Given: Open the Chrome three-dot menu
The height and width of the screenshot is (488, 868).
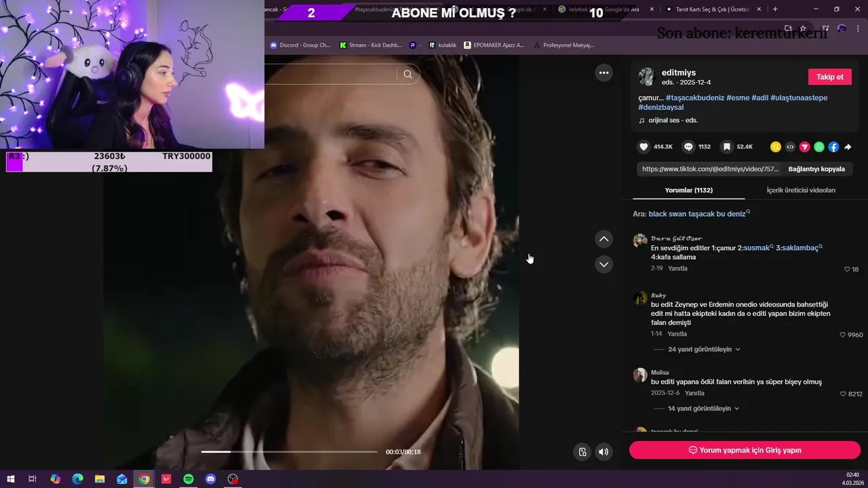Looking at the screenshot, I should pos(859,28).
